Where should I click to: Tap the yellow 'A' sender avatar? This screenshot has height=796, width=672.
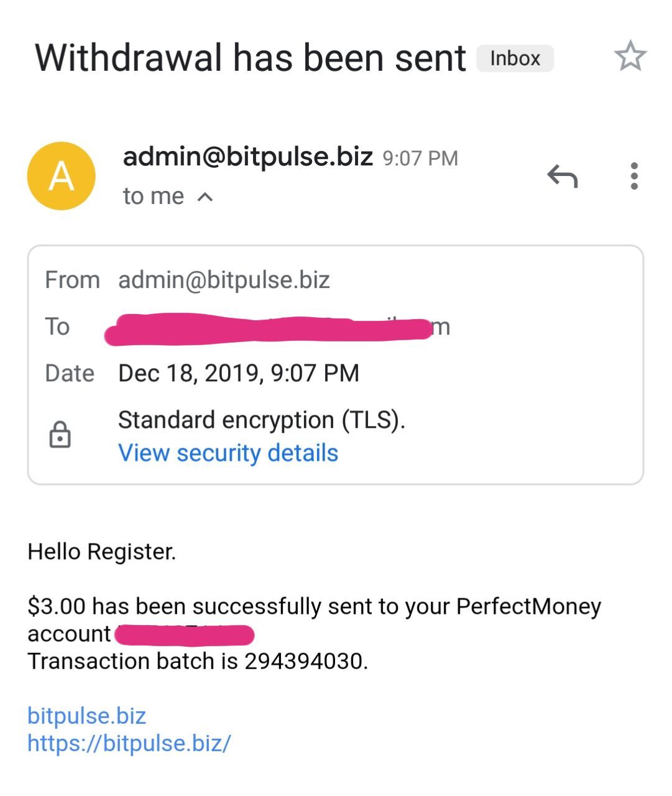tap(61, 176)
